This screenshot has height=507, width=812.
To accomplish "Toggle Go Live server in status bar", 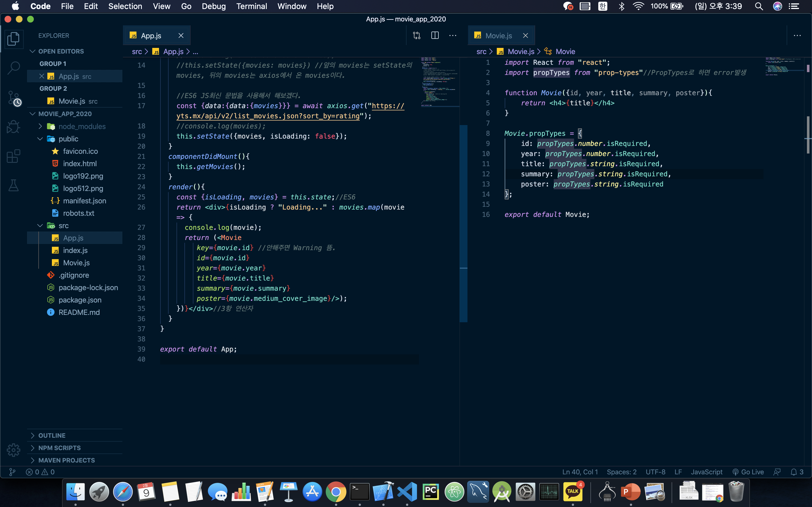I will [x=748, y=472].
